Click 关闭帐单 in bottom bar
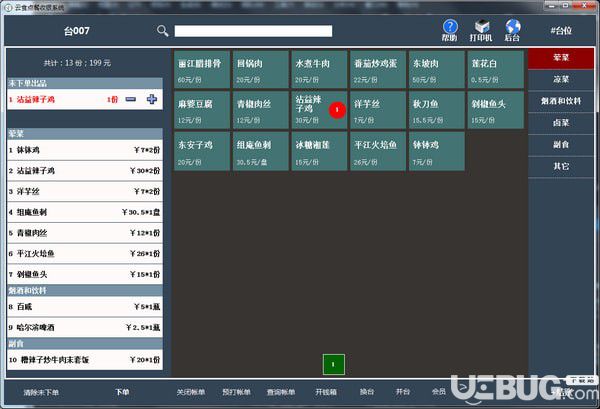Screen dimensions: 600x409 pyautogui.click(x=191, y=392)
